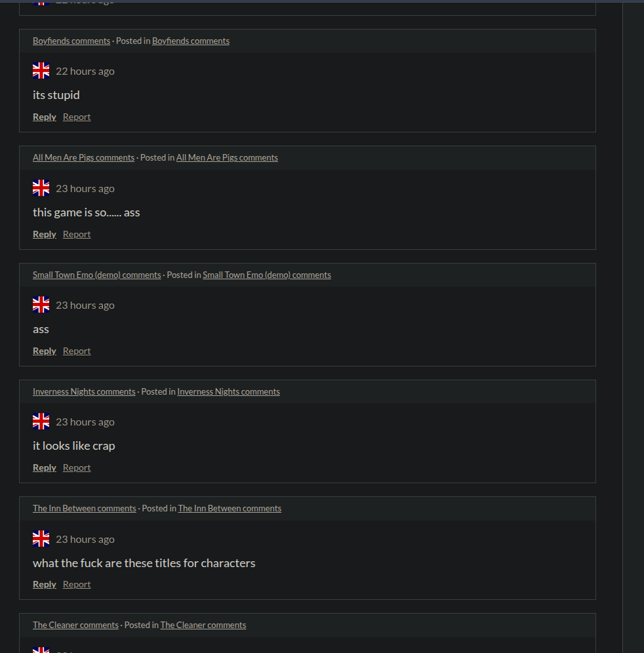
Task: Reply to the 'ass' comment
Action: (x=44, y=350)
